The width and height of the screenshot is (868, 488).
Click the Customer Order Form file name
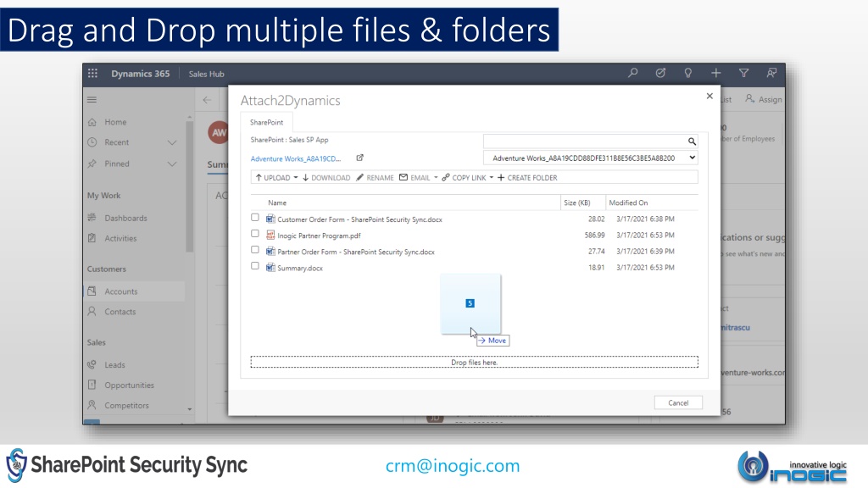click(x=359, y=219)
